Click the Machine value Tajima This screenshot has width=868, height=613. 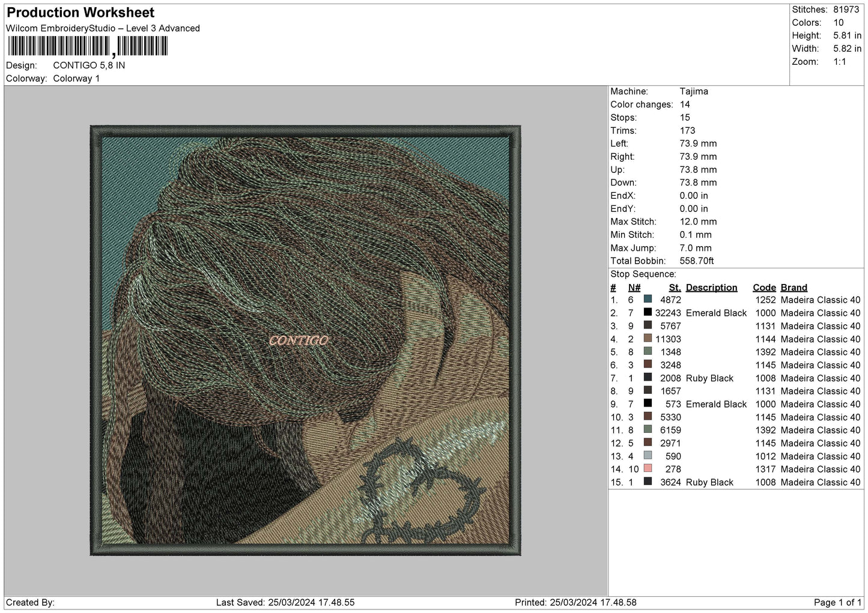tap(694, 91)
